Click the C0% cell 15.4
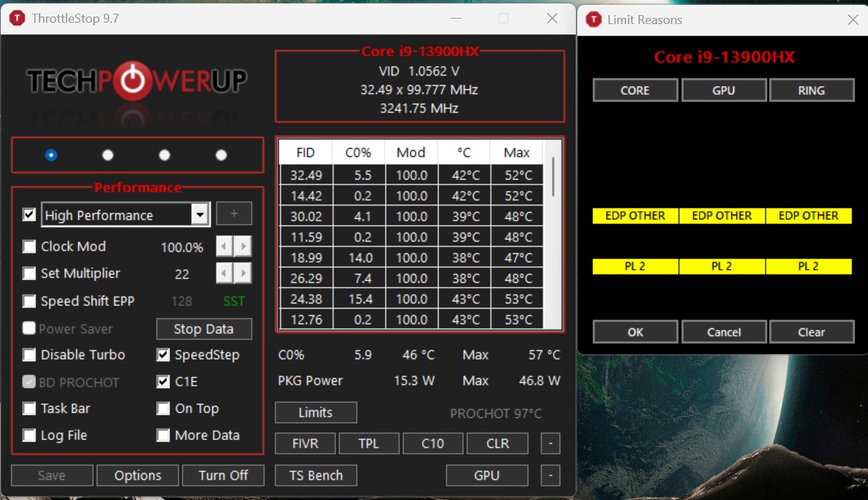Viewport: 868px width, 500px height. (358, 299)
